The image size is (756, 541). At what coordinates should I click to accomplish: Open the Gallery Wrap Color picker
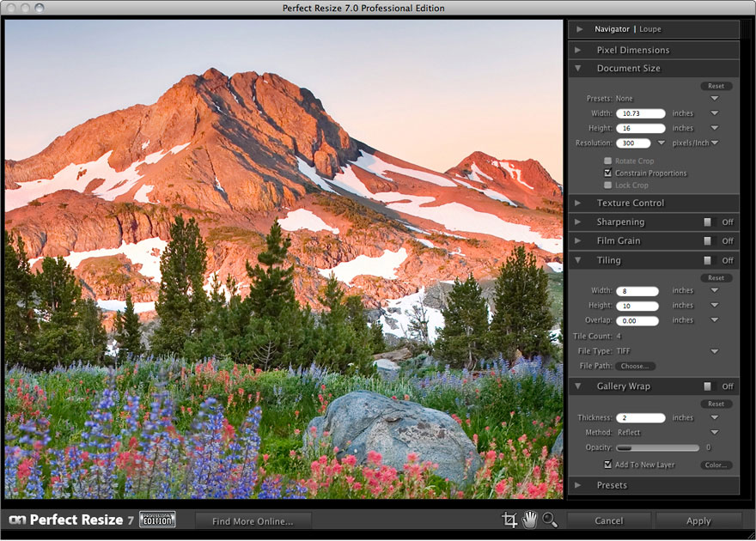pos(716,465)
